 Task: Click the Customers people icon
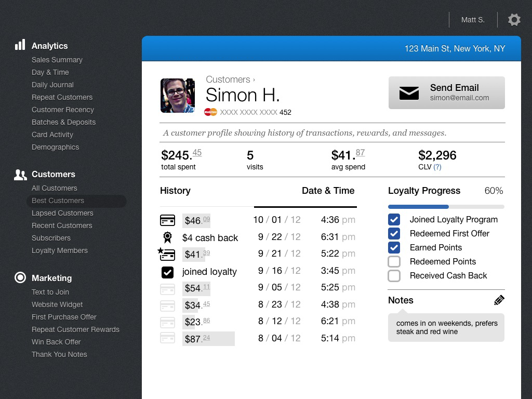click(20, 175)
